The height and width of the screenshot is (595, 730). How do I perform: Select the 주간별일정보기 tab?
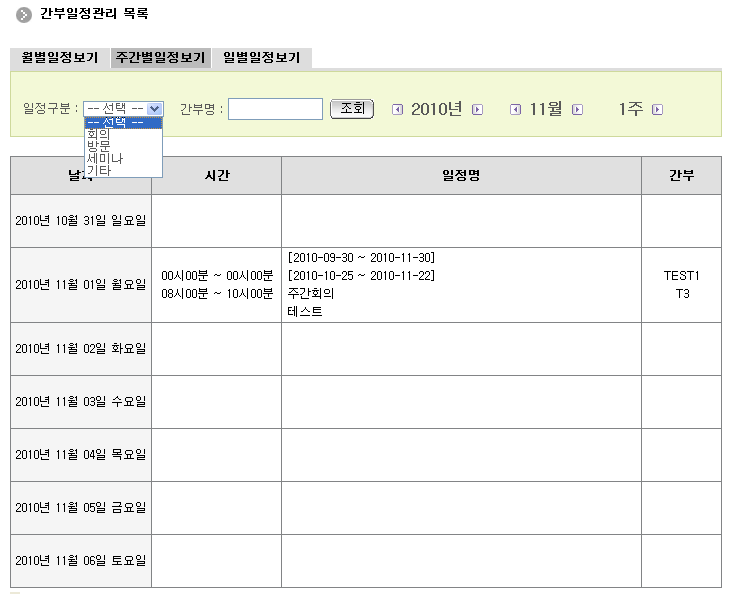[160, 58]
